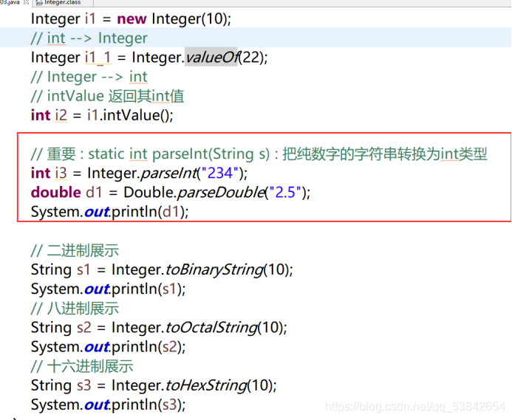
Task: Click the highlighted valueOf method name
Action: [x=211, y=58]
